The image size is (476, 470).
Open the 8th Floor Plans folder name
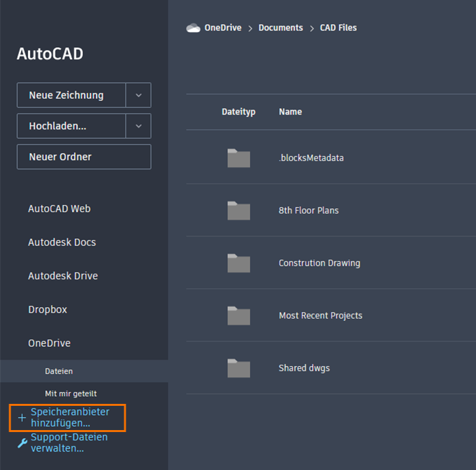(308, 211)
